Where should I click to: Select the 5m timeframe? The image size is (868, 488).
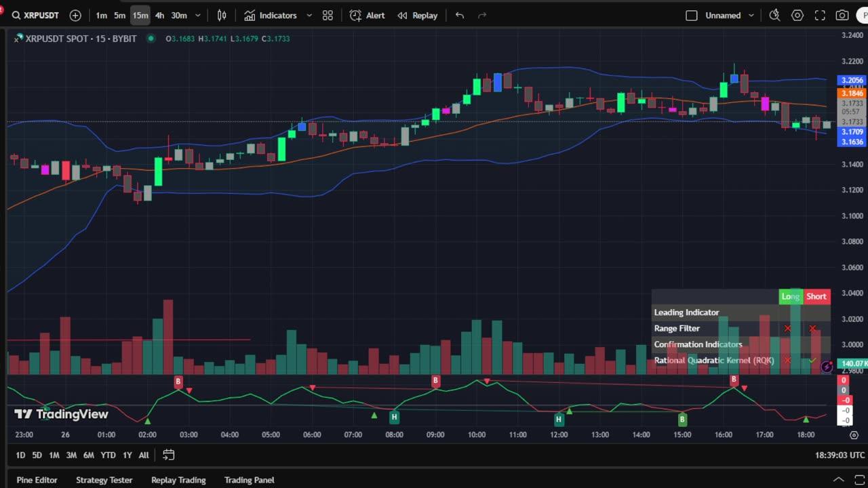(119, 15)
